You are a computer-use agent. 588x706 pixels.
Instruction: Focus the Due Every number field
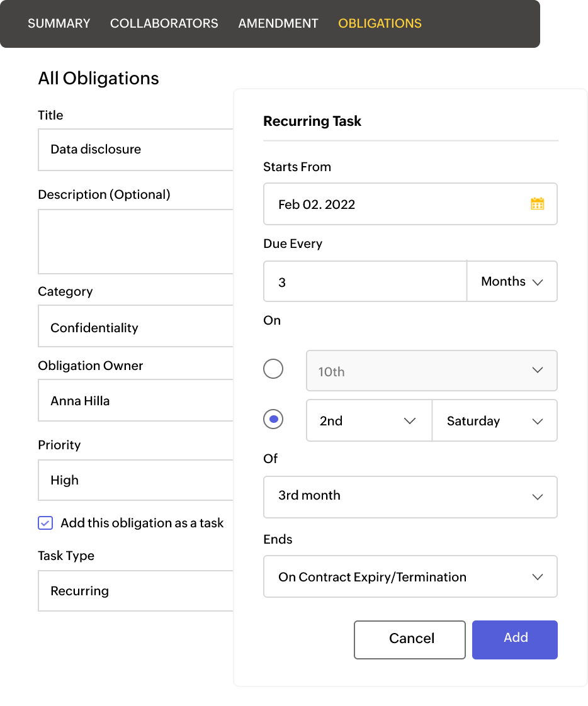[365, 282]
